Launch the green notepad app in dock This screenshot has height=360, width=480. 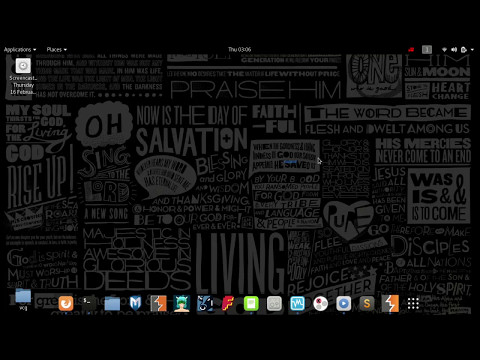(251, 304)
